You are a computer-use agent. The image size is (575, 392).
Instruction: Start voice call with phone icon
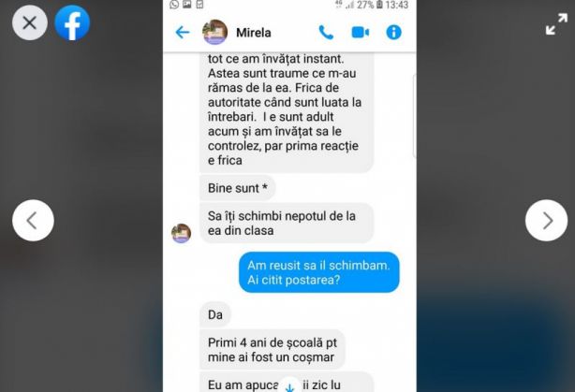tap(326, 32)
